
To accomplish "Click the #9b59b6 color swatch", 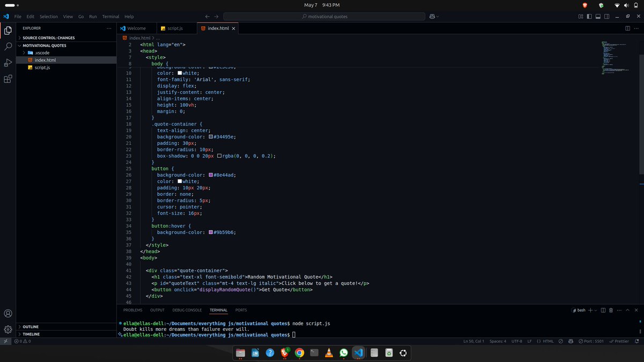I will (x=211, y=232).
